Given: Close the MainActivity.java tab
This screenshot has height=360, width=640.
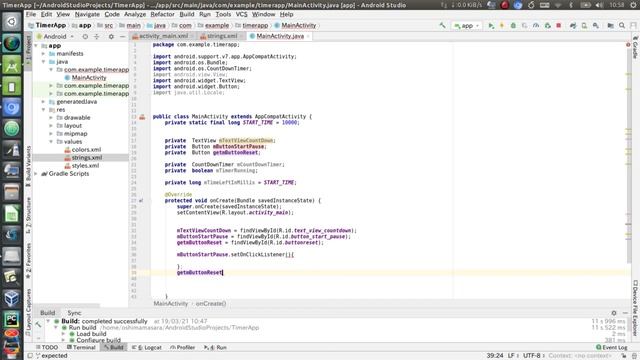Looking at the screenshot, I should tap(308, 36).
